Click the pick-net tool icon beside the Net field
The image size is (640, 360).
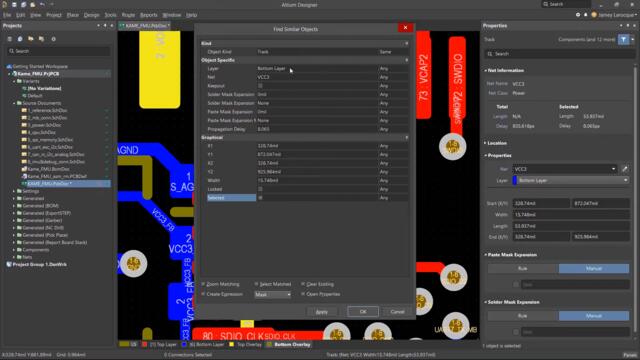pyautogui.click(x=624, y=169)
